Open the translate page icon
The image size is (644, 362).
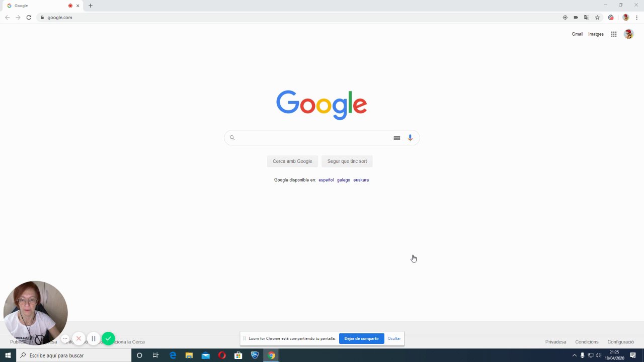[x=587, y=18]
